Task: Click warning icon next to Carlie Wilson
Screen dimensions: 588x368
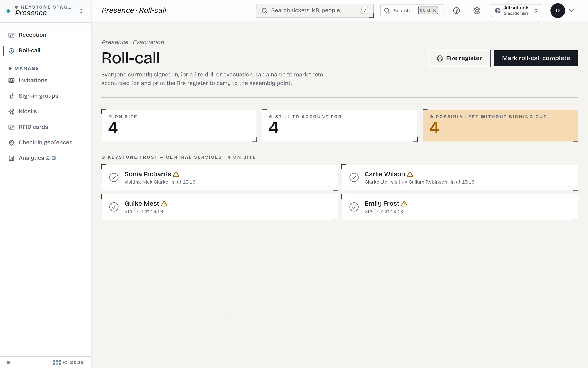Action: (x=410, y=174)
